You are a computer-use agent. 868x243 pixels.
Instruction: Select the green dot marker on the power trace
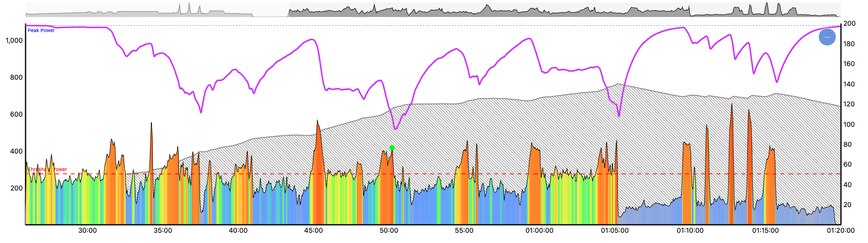[x=392, y=148]
